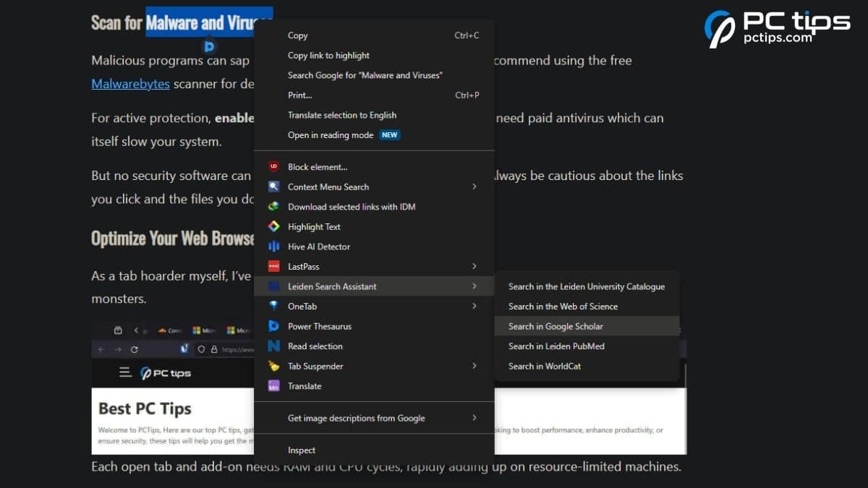This screenshot has height=488, width=868.
Task: Select the NEW badge next to reading mode
Action: tap(389, 134)
